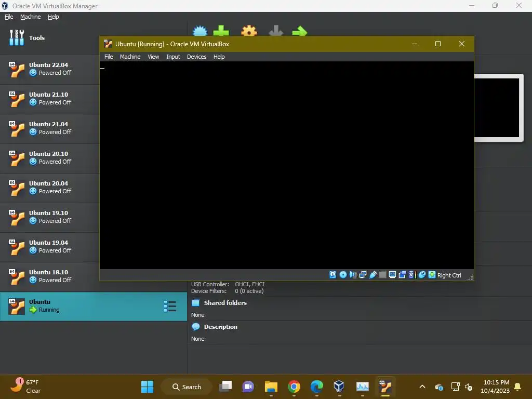Open Devices menu in Ubuntu VM window
The image size is (532, 399).
(196, 57)
